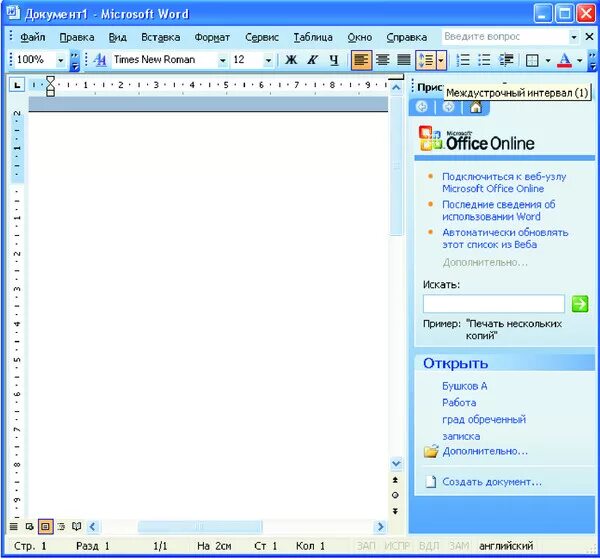This screenshot has width=600, height=559.
Task: Open recent document 'записка'
Action: 461,436
